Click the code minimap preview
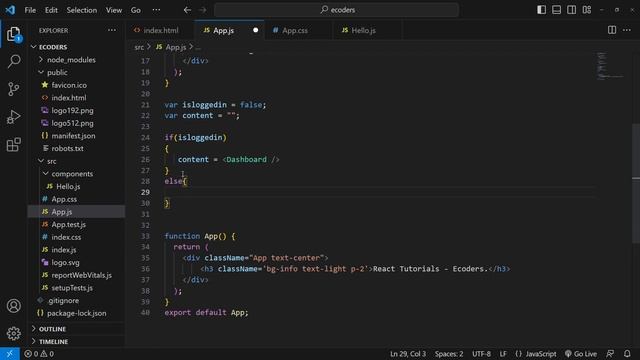Screen dimensions: 640x360 tap(610, 65)
